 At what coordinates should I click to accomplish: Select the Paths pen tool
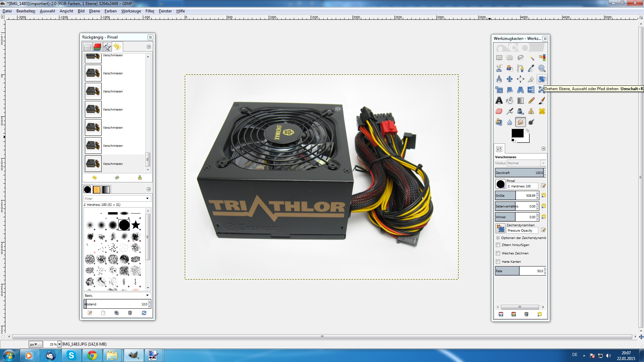[521, 68]
